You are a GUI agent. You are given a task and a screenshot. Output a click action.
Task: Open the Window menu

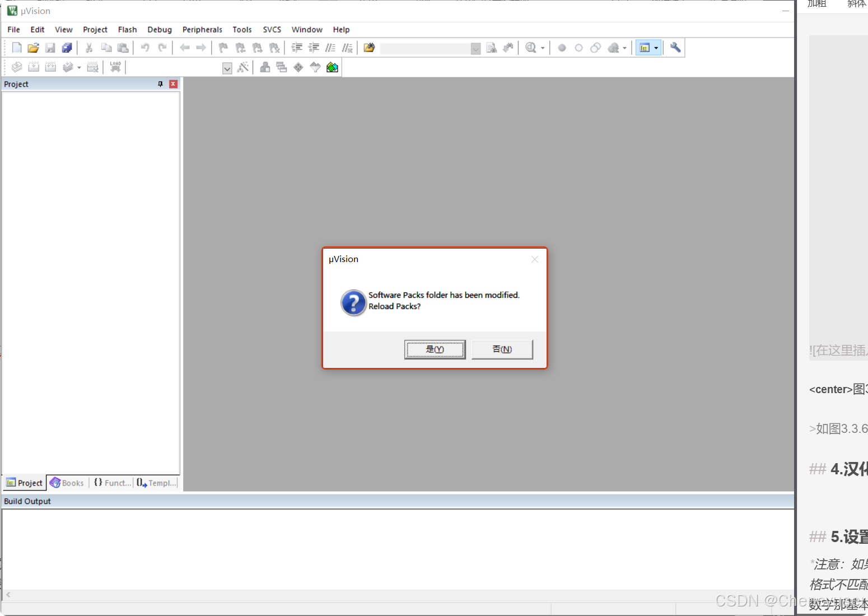pyautogui.click(x=307, y=30)
